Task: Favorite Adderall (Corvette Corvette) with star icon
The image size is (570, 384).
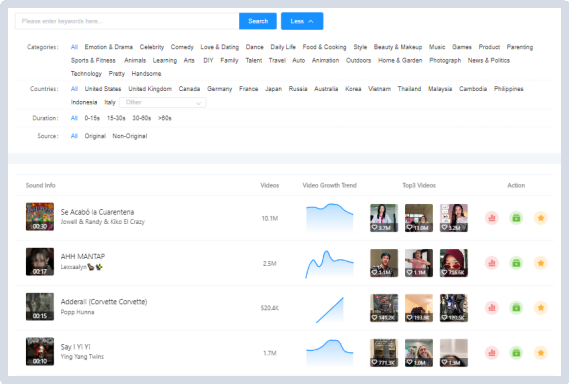Action: pyautogui.click(x=541, y=308)
